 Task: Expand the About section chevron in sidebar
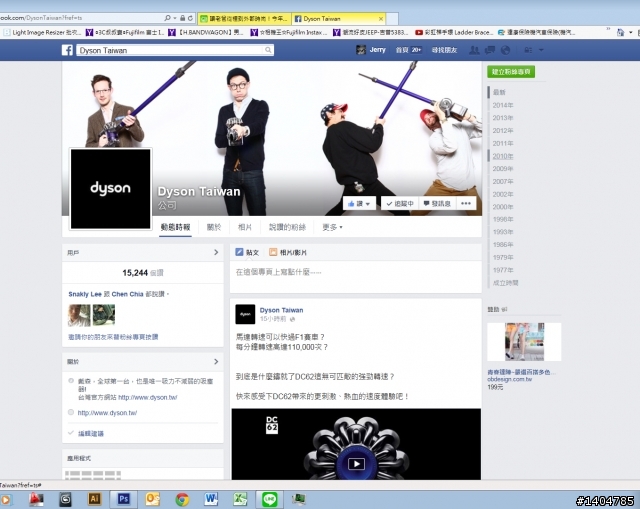coord(216,362)
